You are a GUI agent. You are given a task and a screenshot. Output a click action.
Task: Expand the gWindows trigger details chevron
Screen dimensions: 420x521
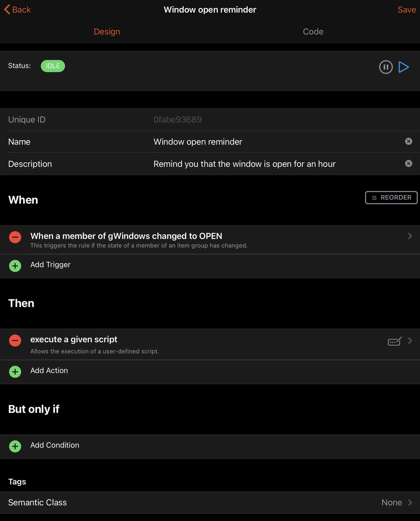click(x=410, y=236)
